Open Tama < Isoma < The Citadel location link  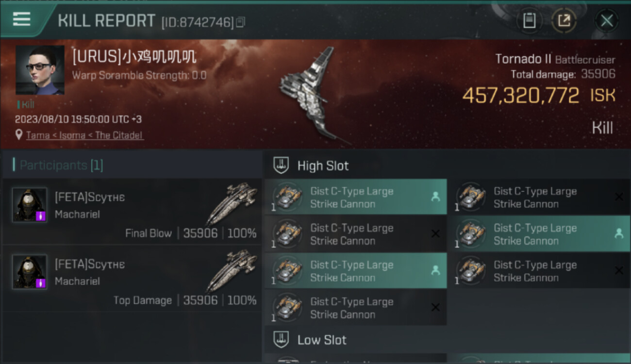pos(85,135)
